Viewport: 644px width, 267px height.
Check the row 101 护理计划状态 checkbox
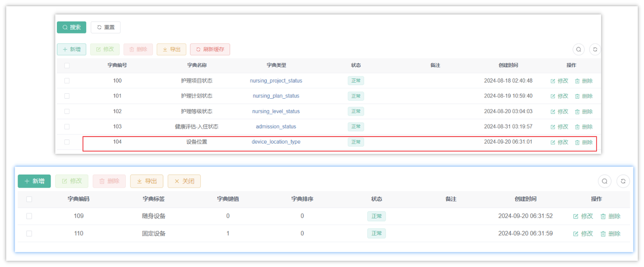point(67,96)
